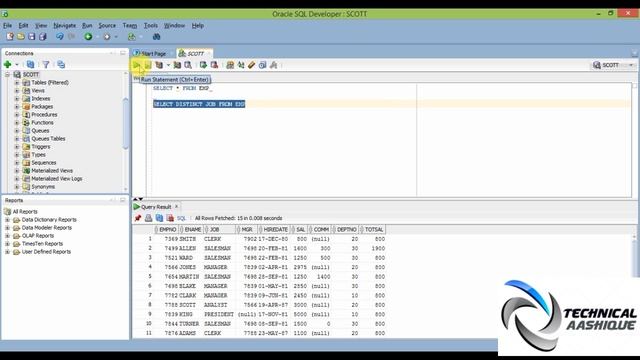
Task: Click the Run Script icon in worksheet toolbar
Action: (148, 65)
